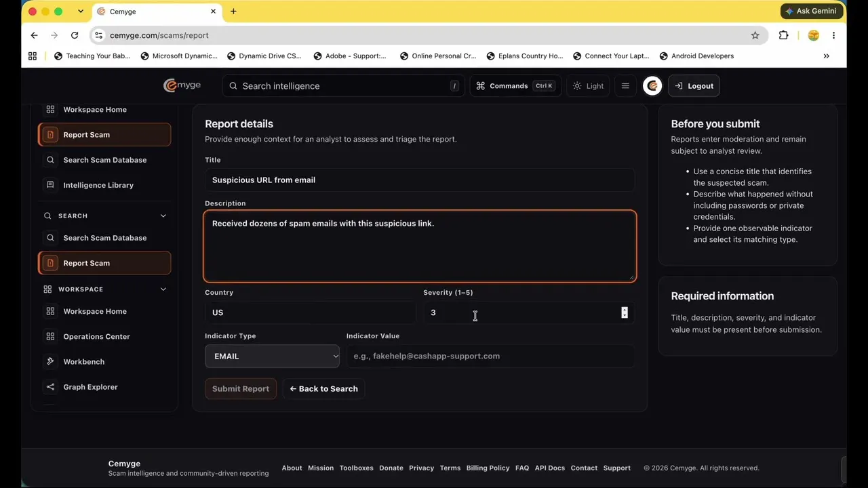Open Graph Explorer in sidebar

click(104, 387)
